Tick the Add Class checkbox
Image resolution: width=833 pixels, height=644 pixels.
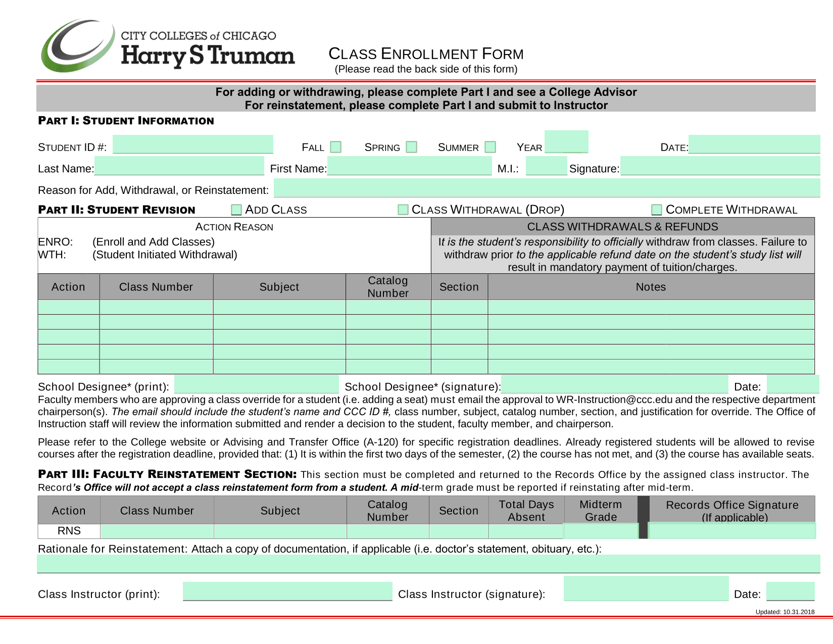(x=236, y=210)
